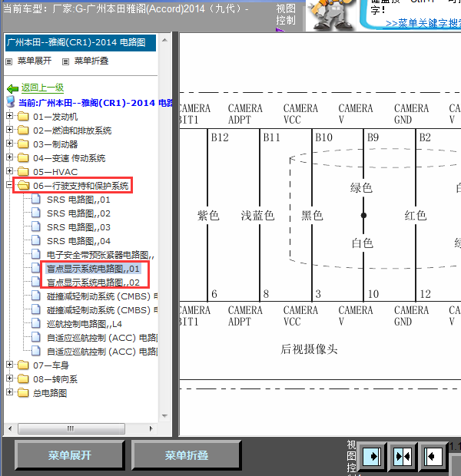Screen dimensions: 461x476
Task: Expand the 01—发动机 tree node
Action: coord(9,116)
